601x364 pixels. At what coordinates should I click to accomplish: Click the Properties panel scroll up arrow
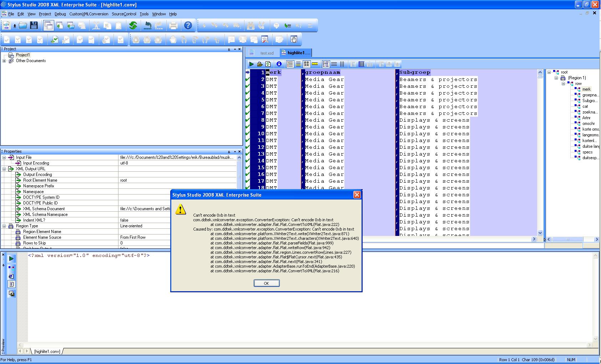pos(239,157)
